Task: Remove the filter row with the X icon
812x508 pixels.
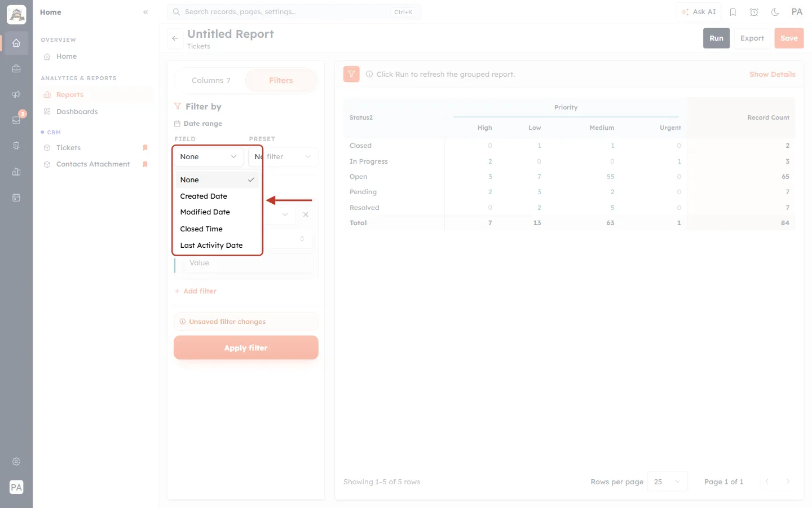Action: [x=306, y=214]
